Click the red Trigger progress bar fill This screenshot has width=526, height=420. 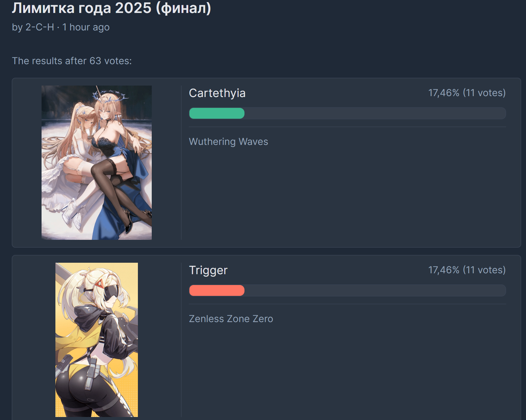217,290
